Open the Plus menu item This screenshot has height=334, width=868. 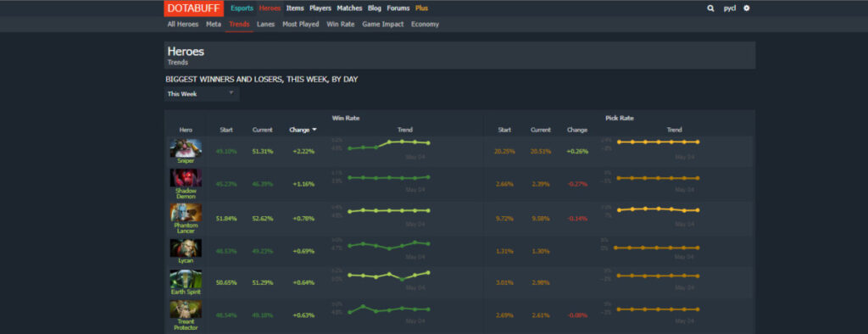(421, 8)
